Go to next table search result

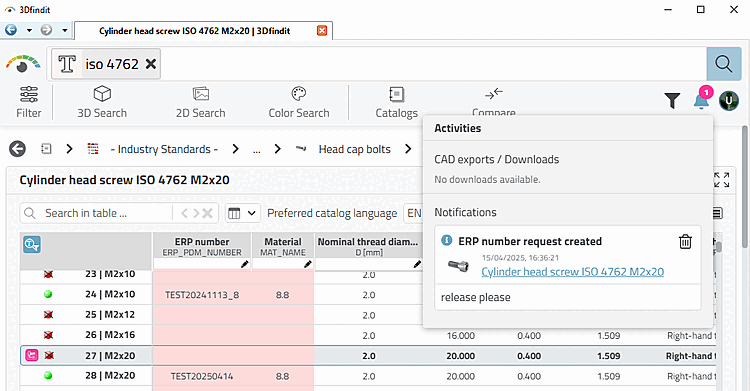(x=196, y=213)
